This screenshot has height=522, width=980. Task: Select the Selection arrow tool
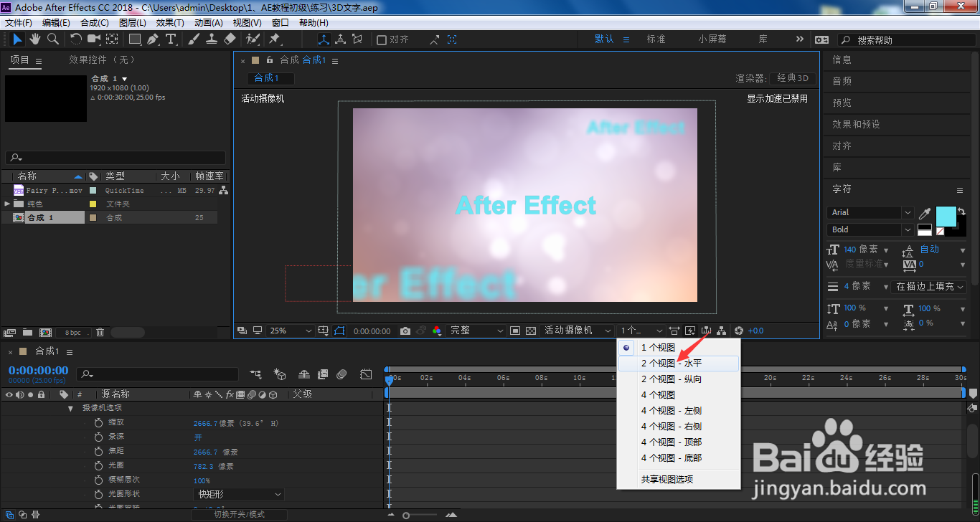17,39
